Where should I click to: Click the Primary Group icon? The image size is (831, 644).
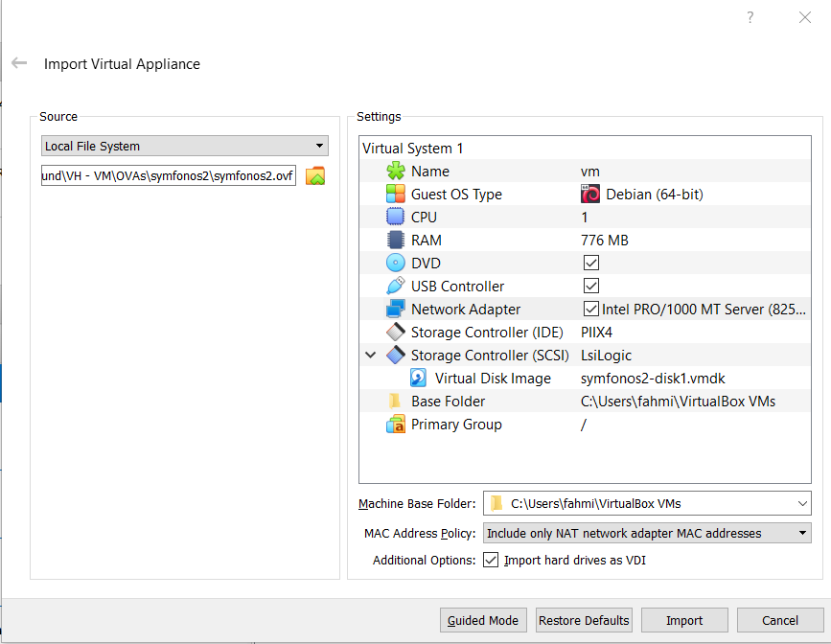coord(395,425)
